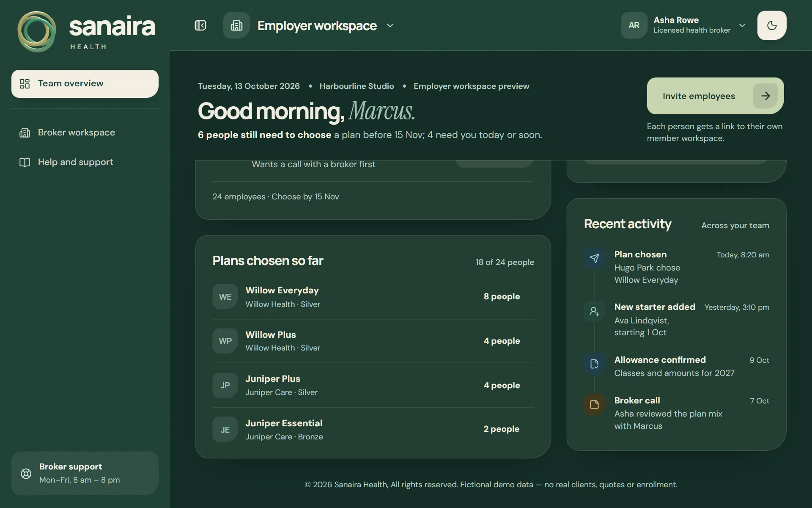
Task: Click the Invite employees button
Action: coord(715,96)
